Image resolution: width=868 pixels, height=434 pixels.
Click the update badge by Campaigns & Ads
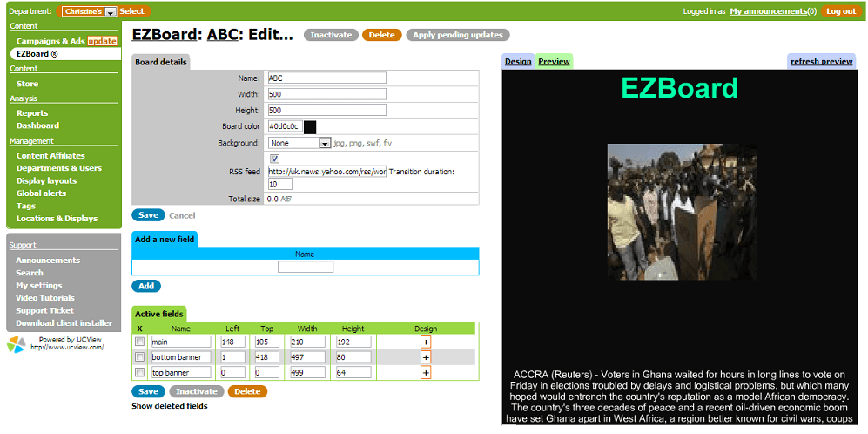103,41
